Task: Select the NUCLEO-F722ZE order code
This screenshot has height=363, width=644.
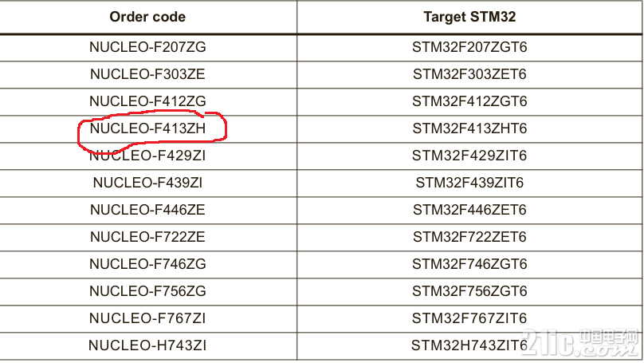Action: point(147,237)
